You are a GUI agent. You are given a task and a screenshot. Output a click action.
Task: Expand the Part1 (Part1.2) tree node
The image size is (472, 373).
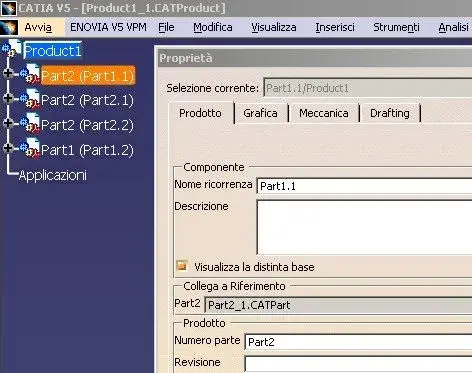pyautogui.click(x=8, y=148)
